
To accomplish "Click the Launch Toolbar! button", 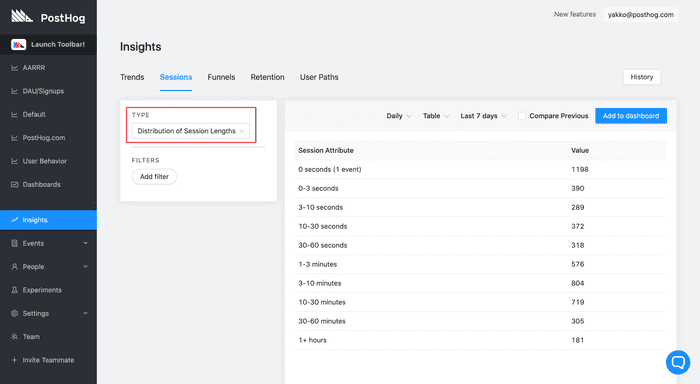I will [48, 44].
